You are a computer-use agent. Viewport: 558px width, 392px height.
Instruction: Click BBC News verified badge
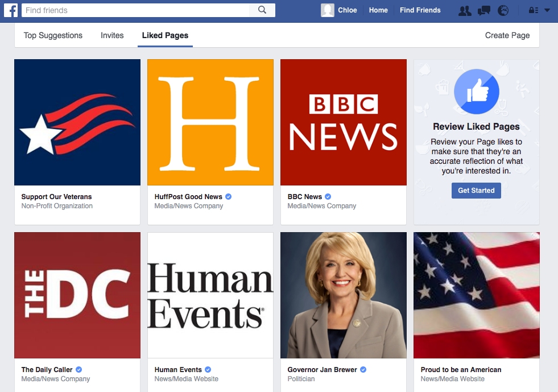pos(328,196)
